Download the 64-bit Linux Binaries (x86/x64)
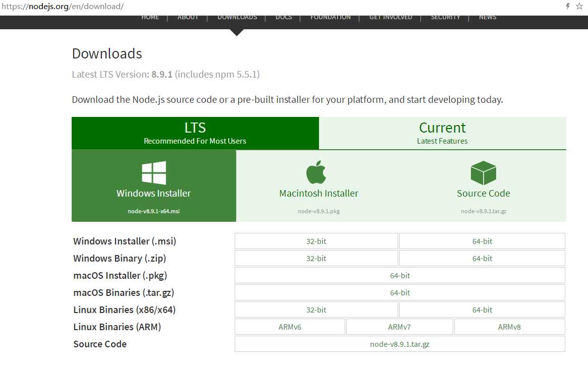This screenshot has width=588, height=371. (x=482, y=310)
